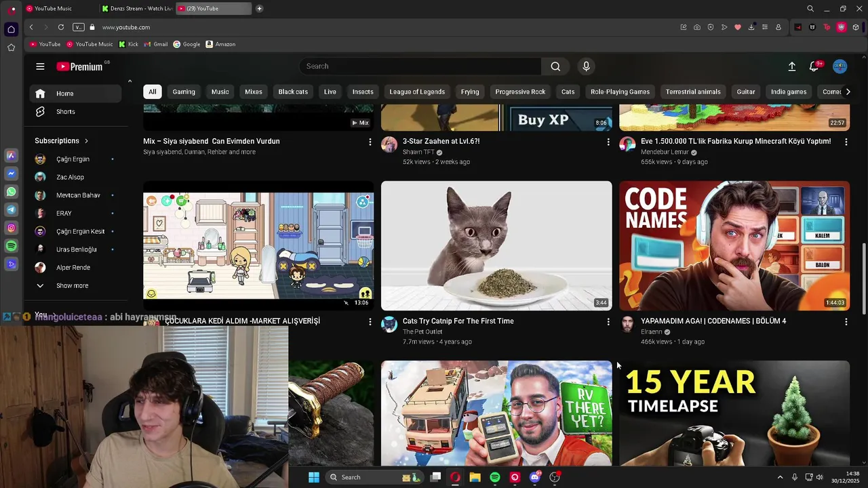Open Çağrı Ergün subscription channel
Screen dimensions: 868x488
tap(75, 159)
